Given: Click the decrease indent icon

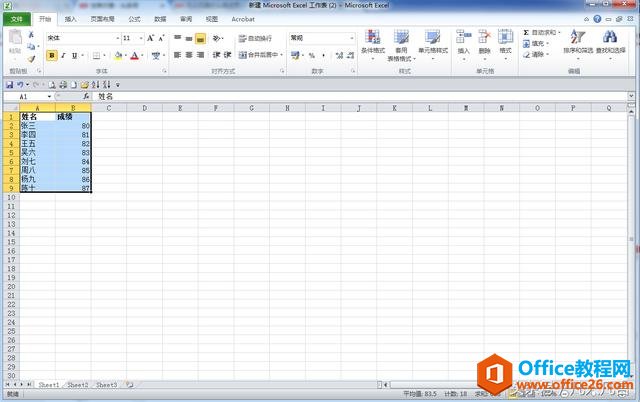Looking at the screenshot, I should [x=216, y=55].
